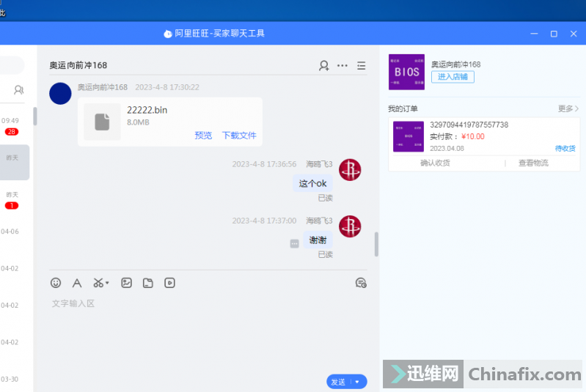Open the avatar beside 谢谢 message
The width and height of the screenshot is (586, 392).
350,226
